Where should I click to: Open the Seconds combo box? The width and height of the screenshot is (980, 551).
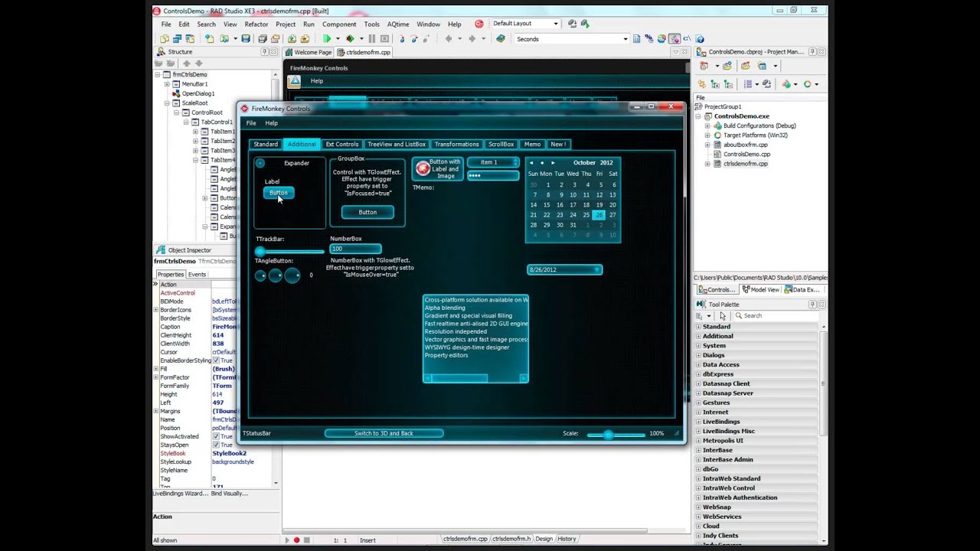pyautogui.click(x=625, y=39)
